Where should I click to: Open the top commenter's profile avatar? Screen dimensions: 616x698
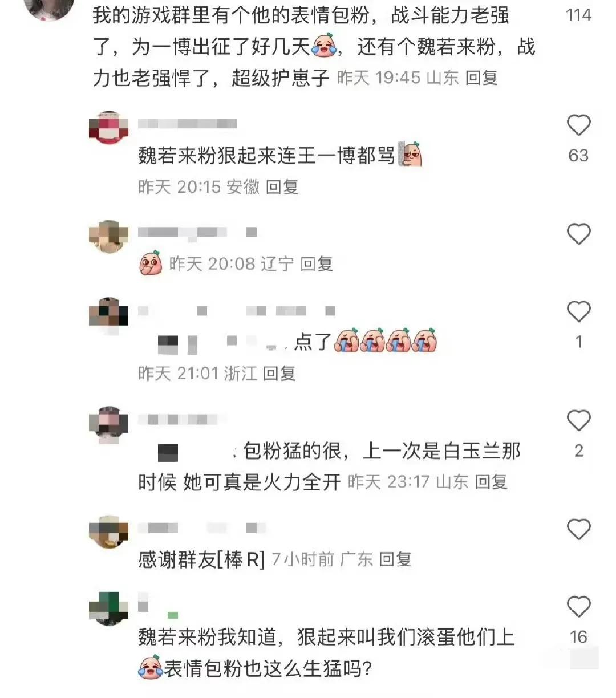coord(51,8)
